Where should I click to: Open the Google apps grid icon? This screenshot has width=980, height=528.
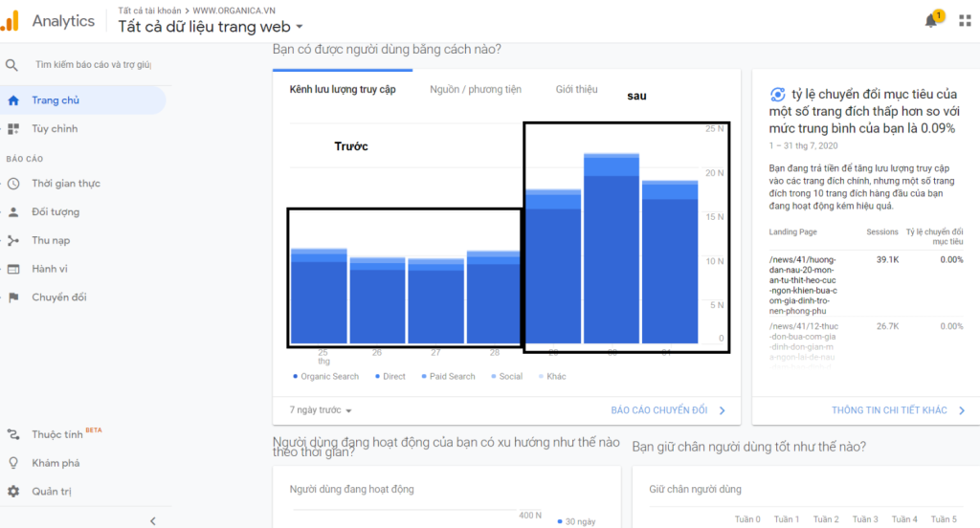coord(964,21)
